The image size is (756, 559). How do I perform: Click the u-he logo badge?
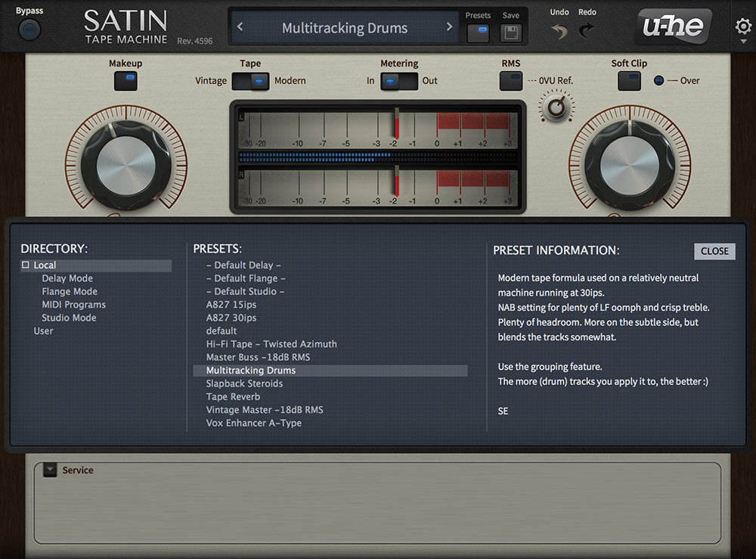[x=672, y=27]
